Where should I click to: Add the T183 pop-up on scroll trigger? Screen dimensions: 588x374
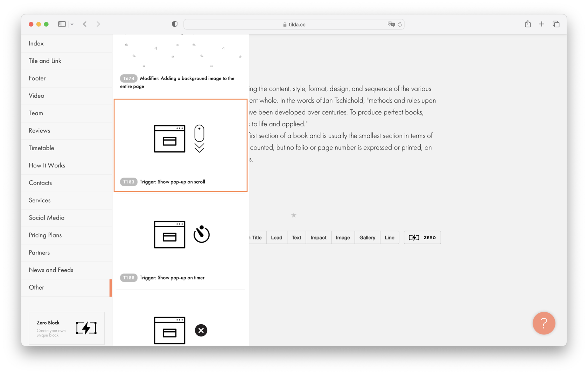181,145
